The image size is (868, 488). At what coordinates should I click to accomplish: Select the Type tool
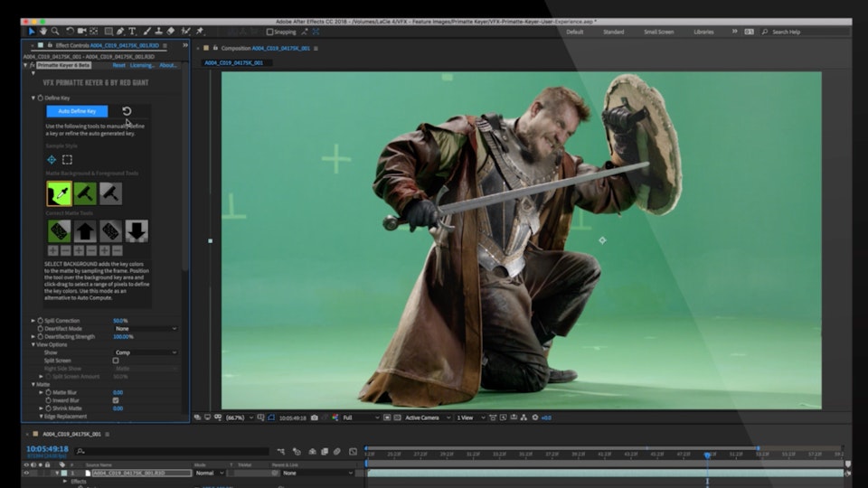(x=132, y=32)
